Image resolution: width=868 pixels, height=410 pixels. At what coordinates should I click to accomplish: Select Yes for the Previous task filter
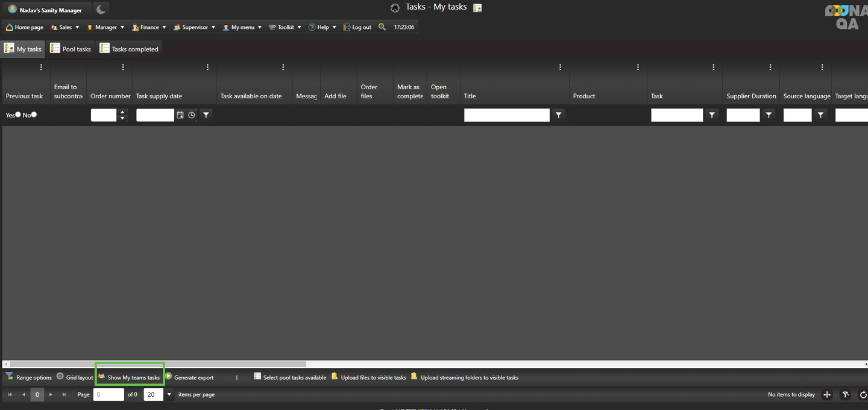tap(18, 115)
